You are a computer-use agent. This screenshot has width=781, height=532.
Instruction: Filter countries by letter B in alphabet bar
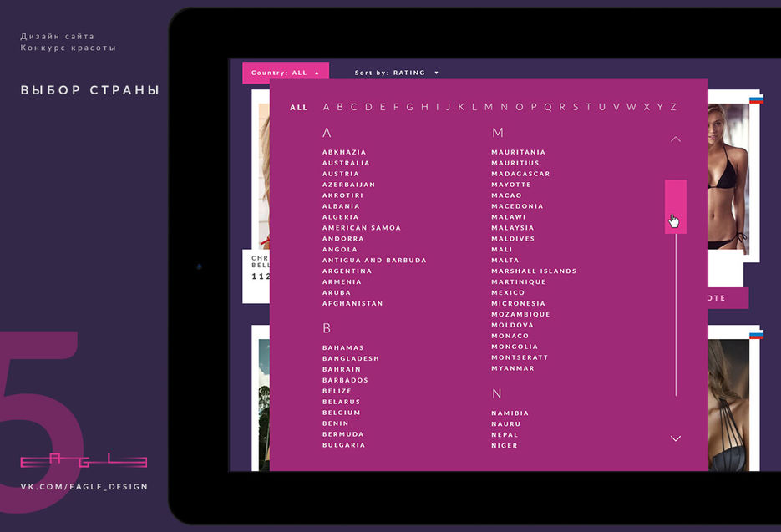tap(340, 107)
